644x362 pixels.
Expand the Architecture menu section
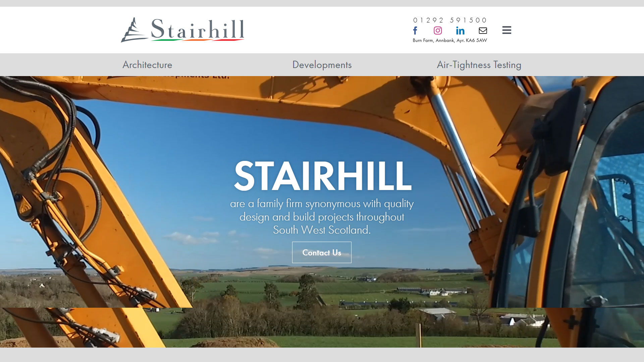[147, 65]
